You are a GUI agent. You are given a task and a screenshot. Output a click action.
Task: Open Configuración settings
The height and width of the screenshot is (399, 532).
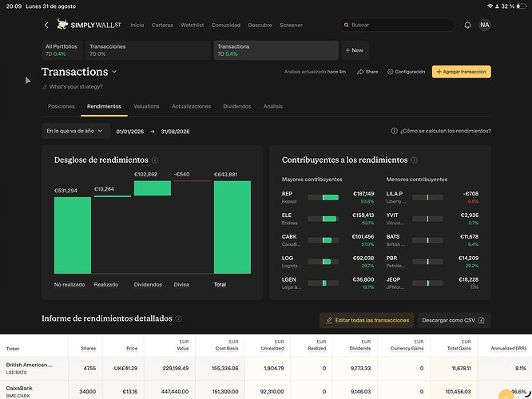tap(406, 72)
